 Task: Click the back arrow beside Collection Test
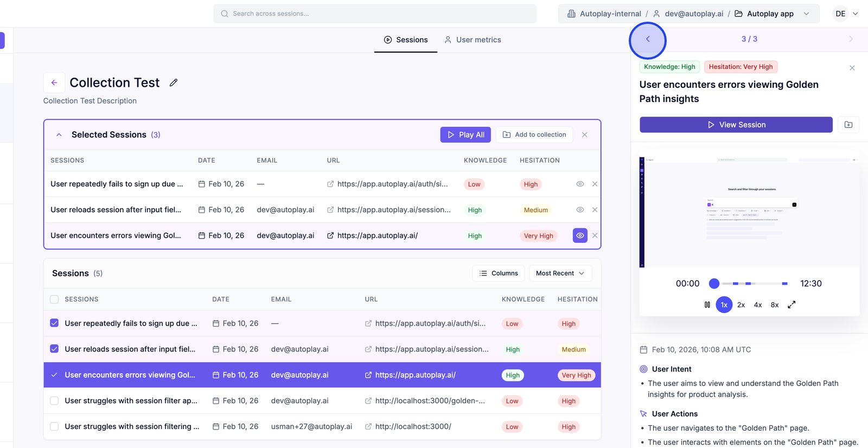coord(54,82)
